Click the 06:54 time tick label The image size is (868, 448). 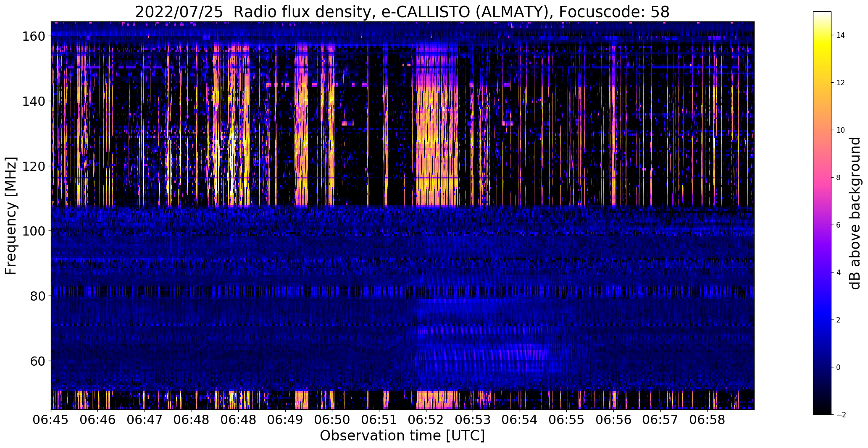click(x=520, y=420)
